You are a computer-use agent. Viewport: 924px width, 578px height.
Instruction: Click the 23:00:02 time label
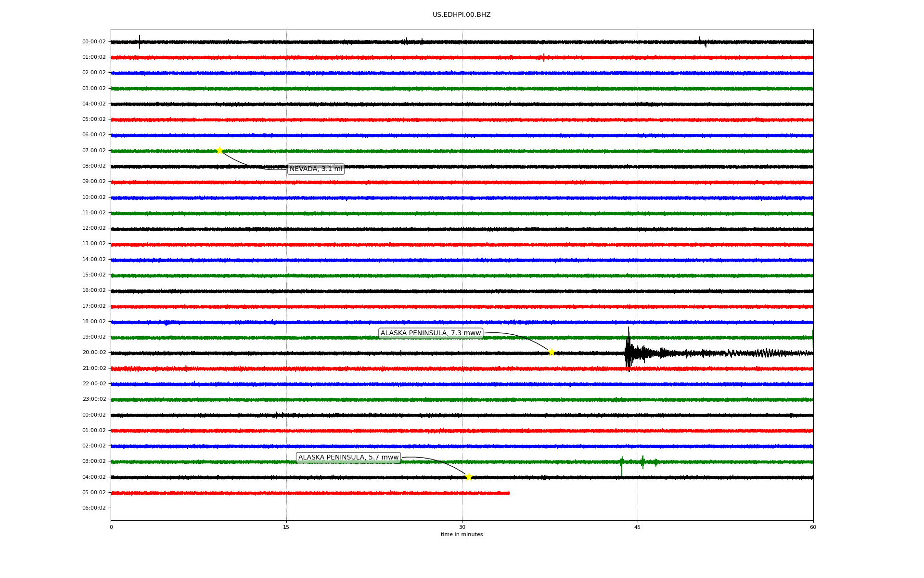pyautogui.click(x=94, y=399)
